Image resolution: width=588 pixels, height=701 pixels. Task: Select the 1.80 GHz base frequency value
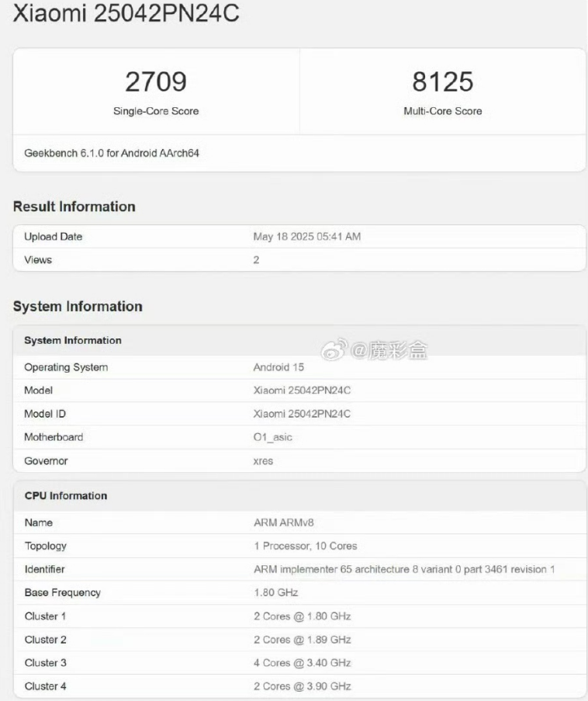275,592
